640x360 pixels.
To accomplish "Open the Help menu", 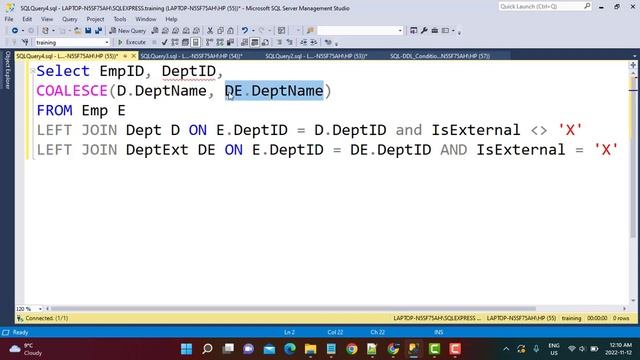I will (x=171, y=19).
